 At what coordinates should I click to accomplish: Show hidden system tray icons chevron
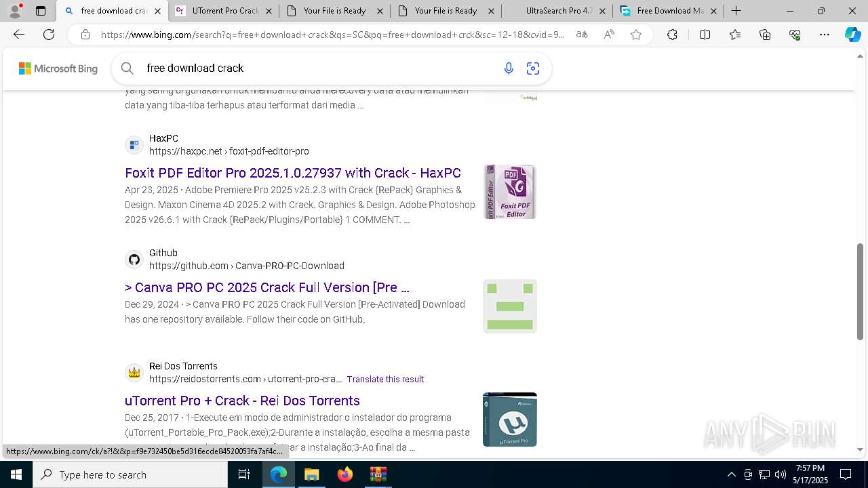tap(731, 474)
